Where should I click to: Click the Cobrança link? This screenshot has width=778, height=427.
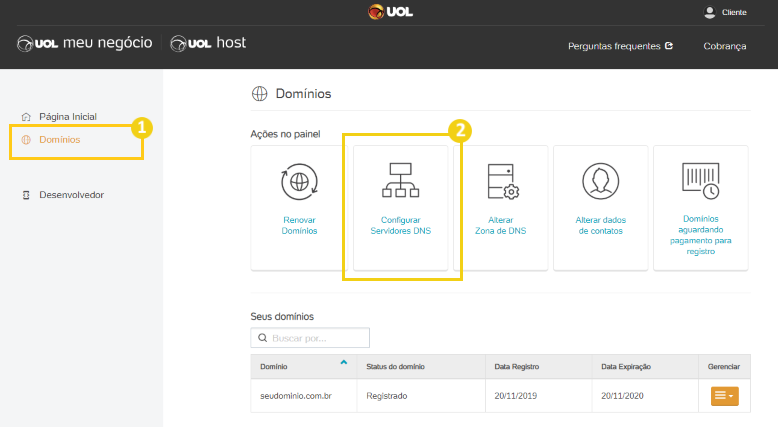pos(724,46)
